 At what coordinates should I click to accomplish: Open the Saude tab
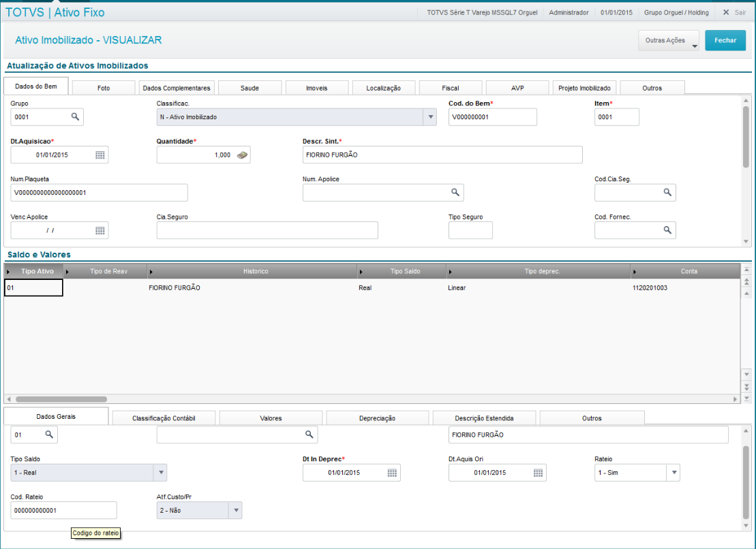pyautogui.click(x=250, y=88)
